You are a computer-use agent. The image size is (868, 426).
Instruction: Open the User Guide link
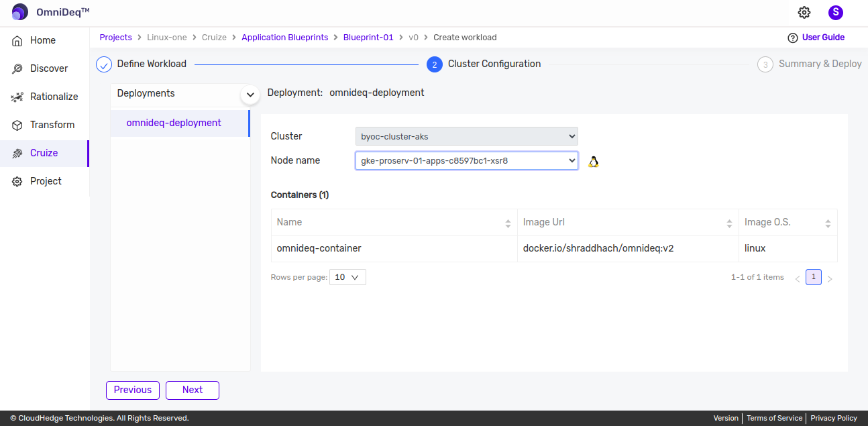[824, 38]
